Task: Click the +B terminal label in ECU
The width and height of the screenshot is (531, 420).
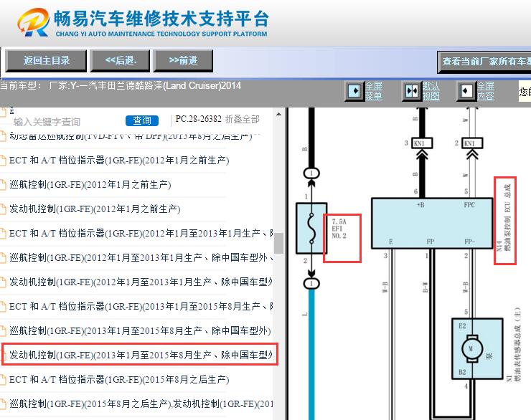Action: click(x=420, y=204)
